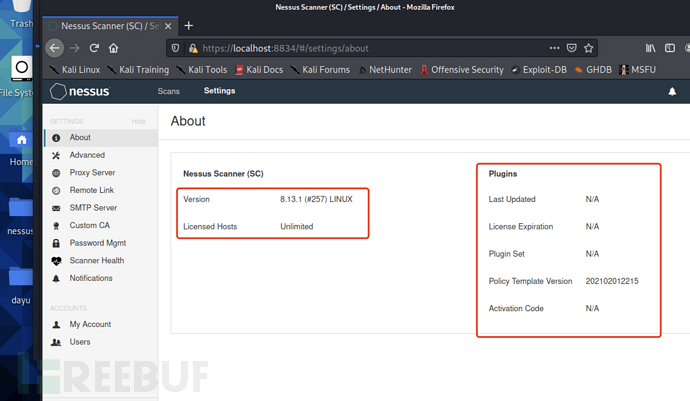Click the Home folder desktop icon
The width and height of the screenshot is (690, 401).
point(21,149)
